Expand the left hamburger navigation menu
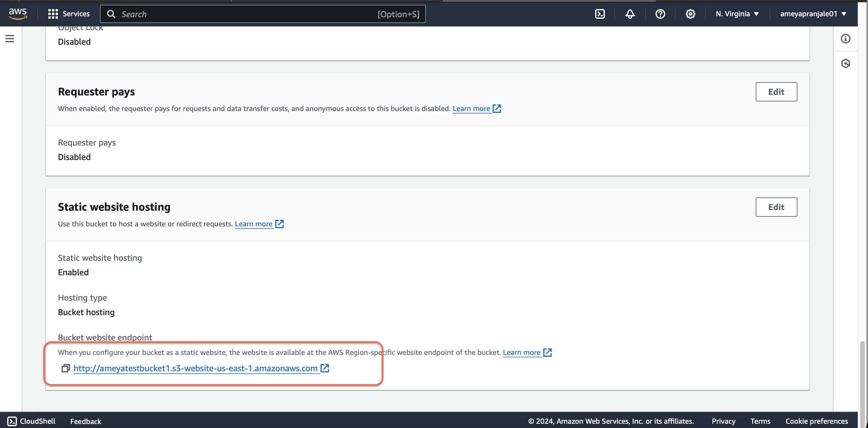This screenshot has height=428, width=868. 10,39
